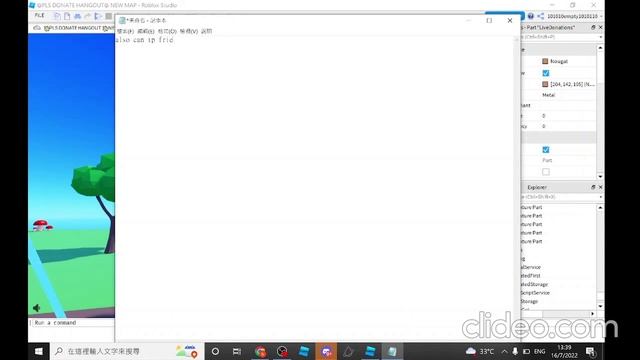Click the Stop square icon in Studio toolbar
The width and height of the screenshot is (640, 360).
point(108,16)
